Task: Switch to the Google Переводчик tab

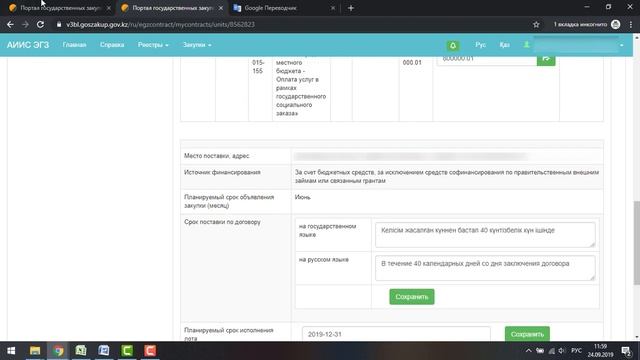Action: 284,8
